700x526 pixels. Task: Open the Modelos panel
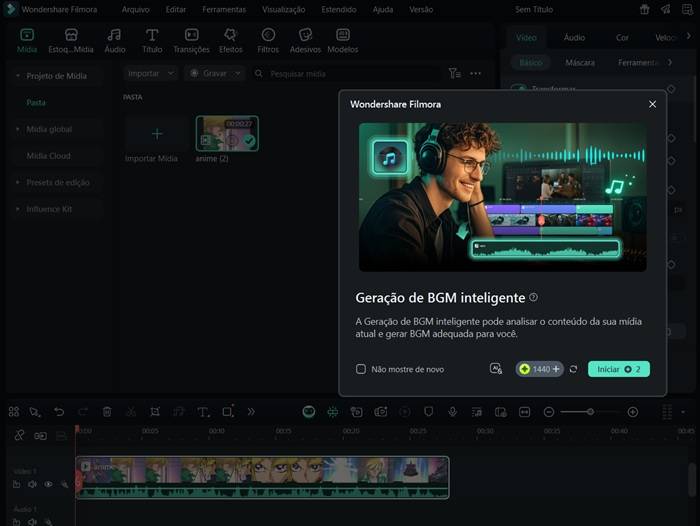click(x=342, y=35)
